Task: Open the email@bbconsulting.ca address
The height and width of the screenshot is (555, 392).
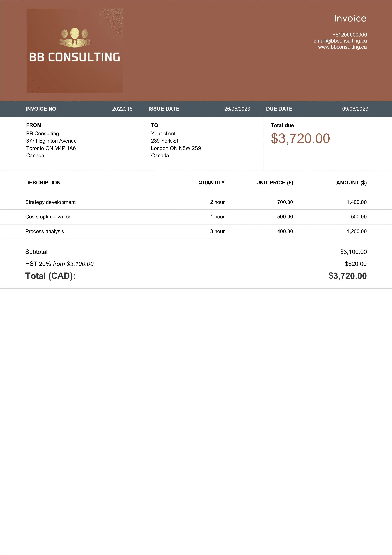Action: [340, 41]
